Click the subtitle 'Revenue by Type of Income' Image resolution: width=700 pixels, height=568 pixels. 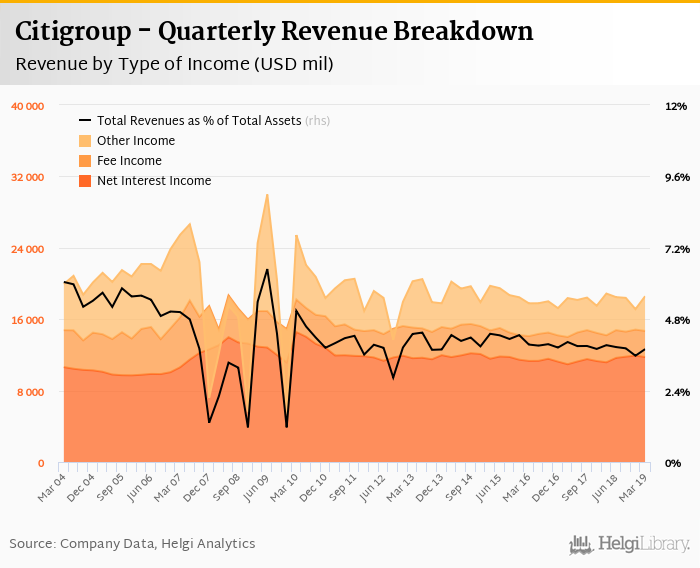click(x=174, y=65)
